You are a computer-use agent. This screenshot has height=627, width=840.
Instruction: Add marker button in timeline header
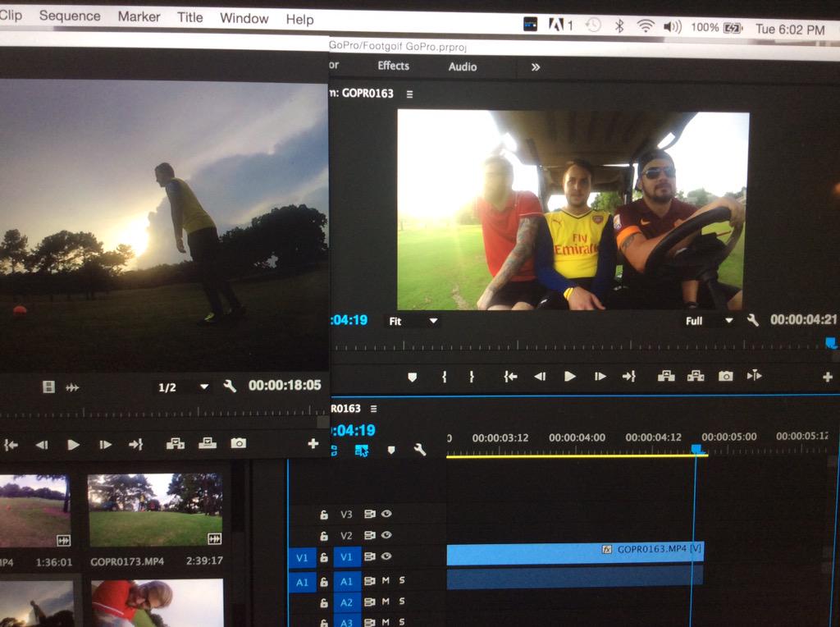pyautogui.click(x=391, y=451)
